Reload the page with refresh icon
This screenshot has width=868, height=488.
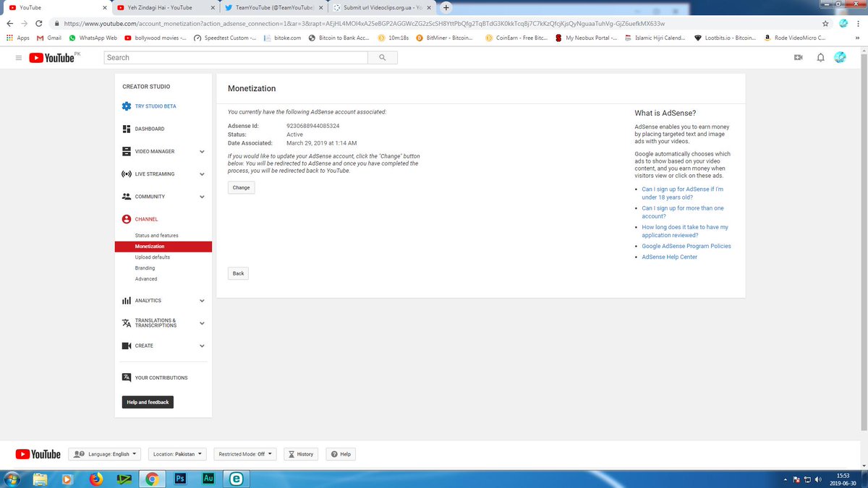coord(39,23)
